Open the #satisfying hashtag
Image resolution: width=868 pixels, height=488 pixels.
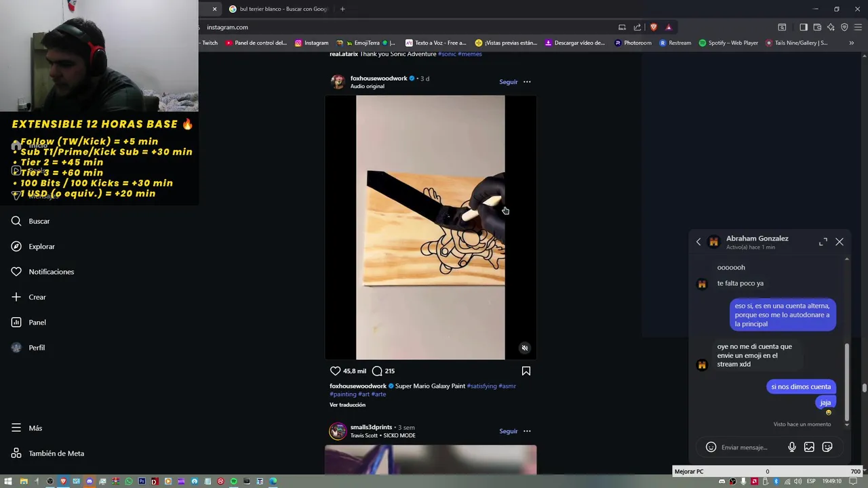click(481, 386)
